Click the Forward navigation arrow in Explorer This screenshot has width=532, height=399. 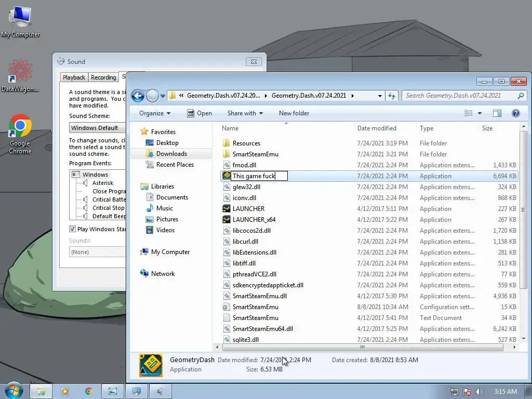[x=152, y=96]
